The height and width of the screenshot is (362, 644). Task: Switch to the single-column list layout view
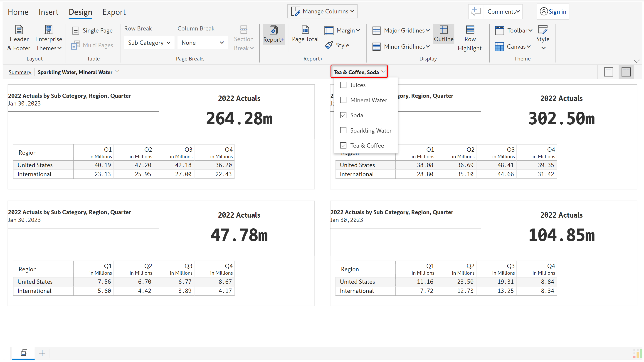tap(608, 72)
